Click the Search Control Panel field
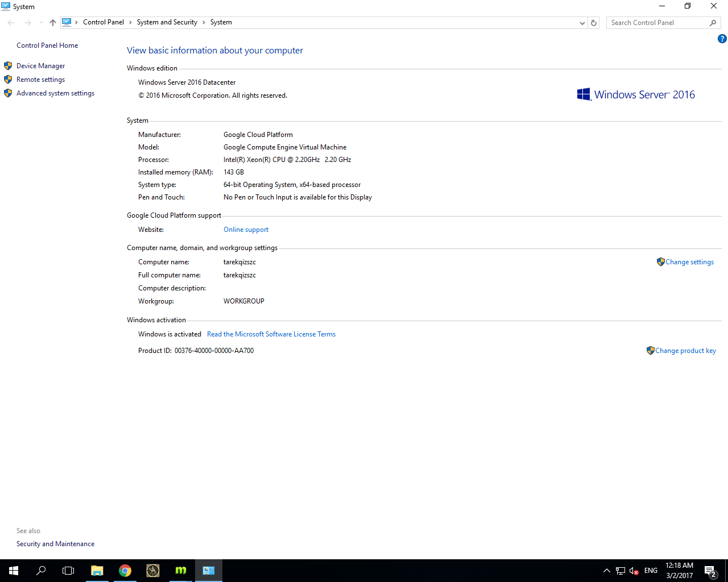The image size is (728, 582). pyautogui.click(x=657, y=23)
